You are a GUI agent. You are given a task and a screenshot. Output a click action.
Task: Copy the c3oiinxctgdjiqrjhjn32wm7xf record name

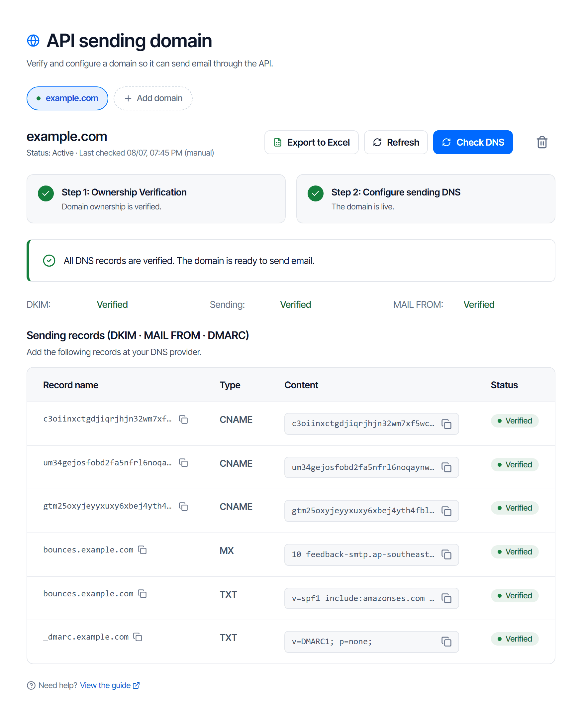point(183,420)
